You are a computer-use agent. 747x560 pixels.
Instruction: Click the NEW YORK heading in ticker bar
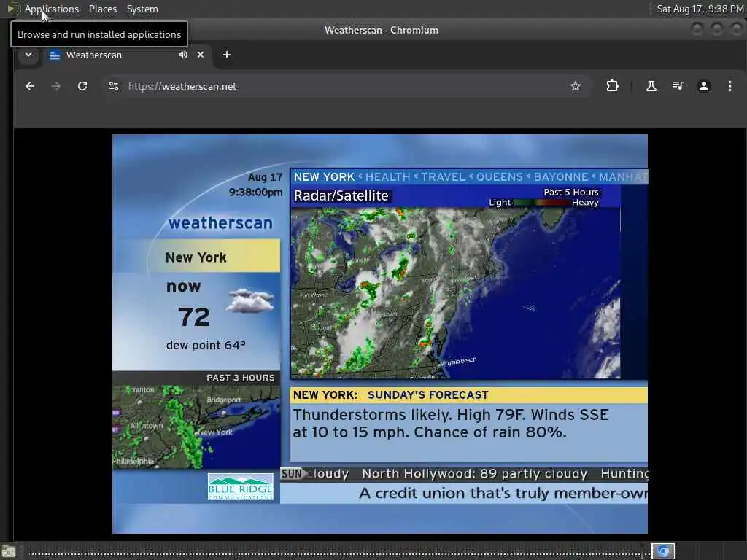pyautogui.click(x=324, y=177)
